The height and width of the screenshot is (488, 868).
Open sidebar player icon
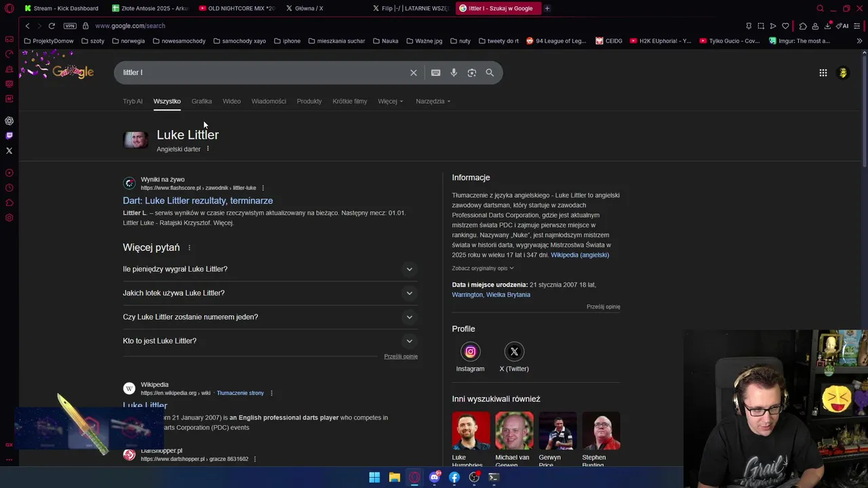pos(9,173)
